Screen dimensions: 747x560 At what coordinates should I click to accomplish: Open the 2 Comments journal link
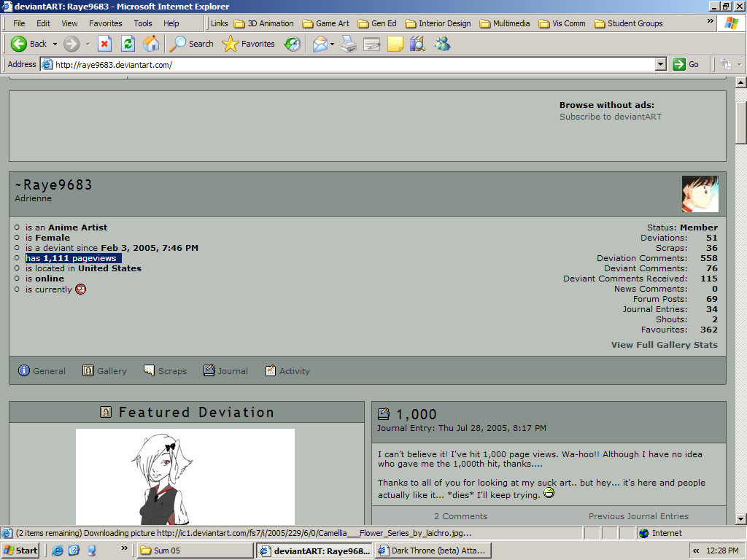pos(460,516)
